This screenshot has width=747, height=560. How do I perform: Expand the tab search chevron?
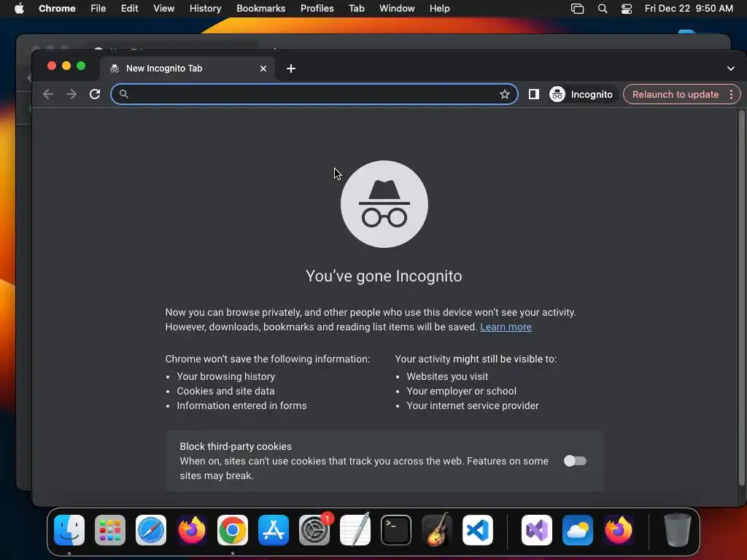click(731, 69)
